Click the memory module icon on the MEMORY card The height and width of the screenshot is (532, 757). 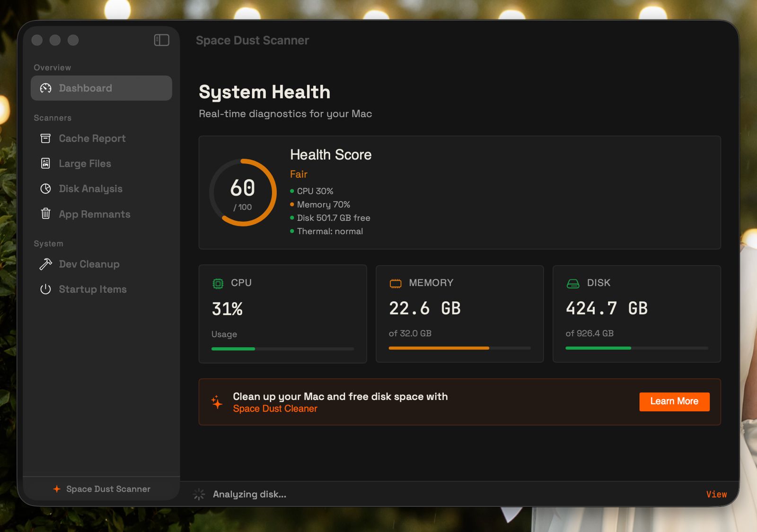pos(395,282)
